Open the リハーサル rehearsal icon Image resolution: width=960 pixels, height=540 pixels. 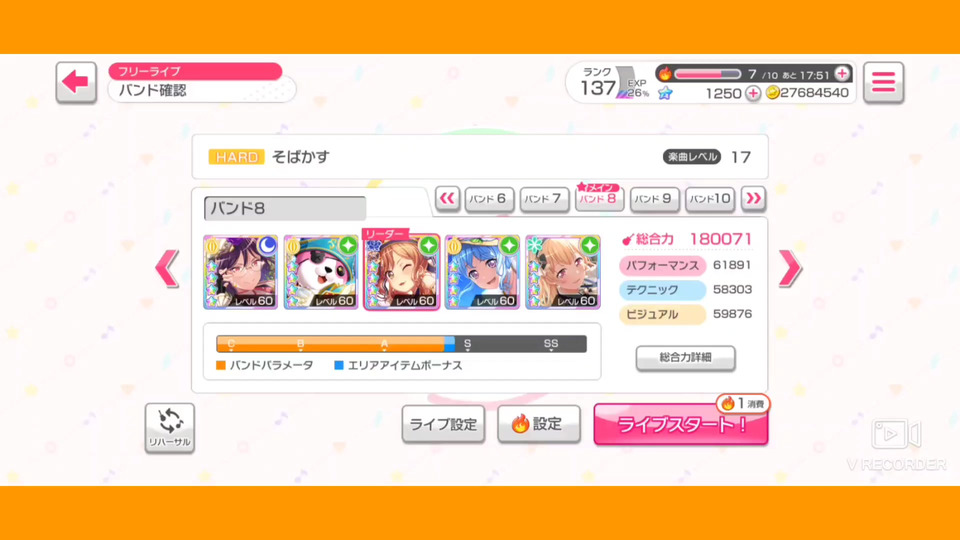point(170,428)
